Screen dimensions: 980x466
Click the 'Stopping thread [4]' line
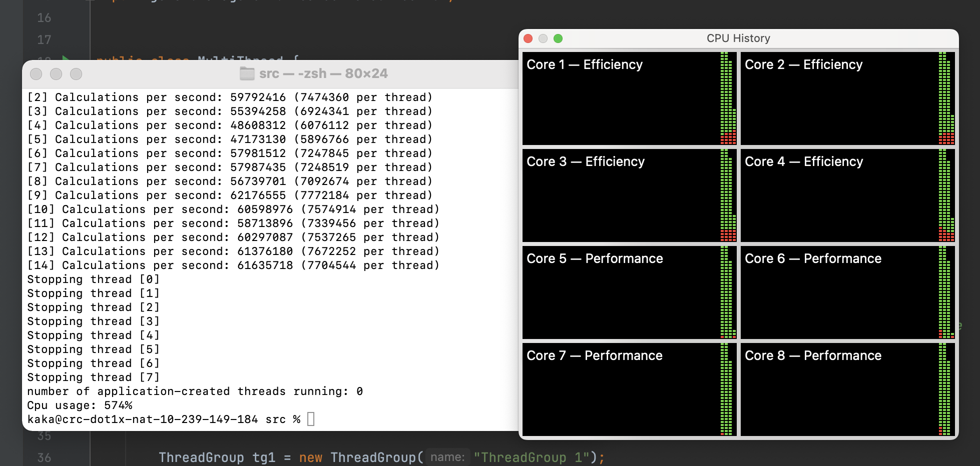pos(94,335)
